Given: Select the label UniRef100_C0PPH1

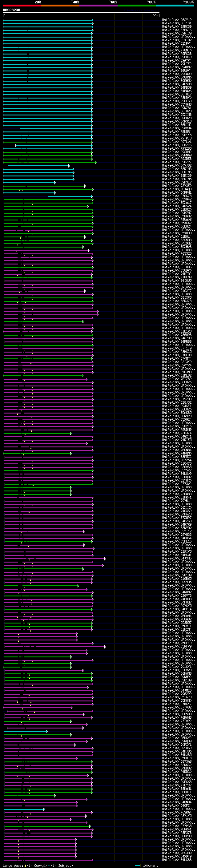Looking at the screenshot, I should [x=177, y=192].
